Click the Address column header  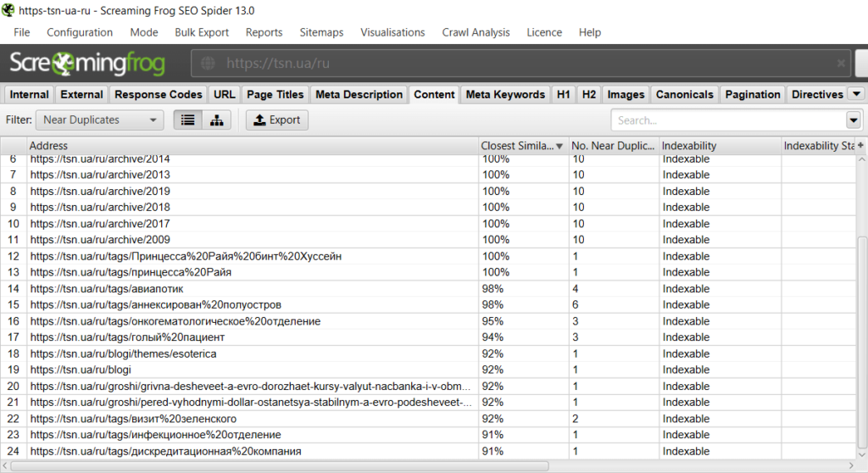[253, 146]
